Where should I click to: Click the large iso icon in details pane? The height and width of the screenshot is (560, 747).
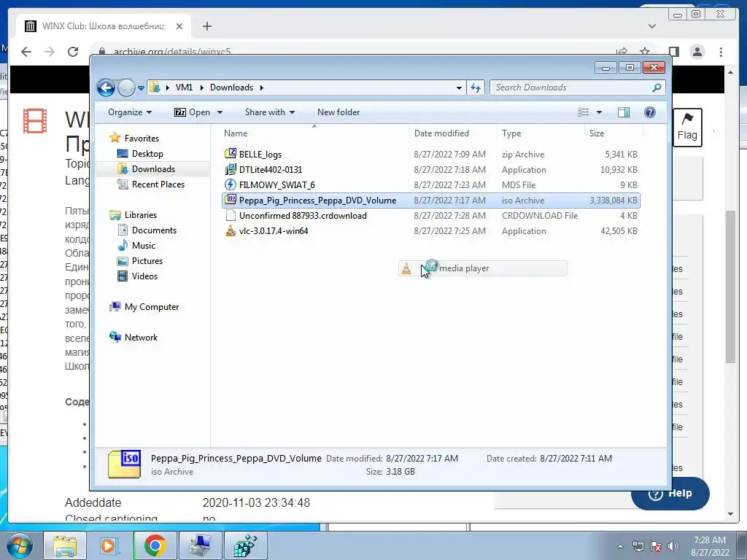[124, 464]
